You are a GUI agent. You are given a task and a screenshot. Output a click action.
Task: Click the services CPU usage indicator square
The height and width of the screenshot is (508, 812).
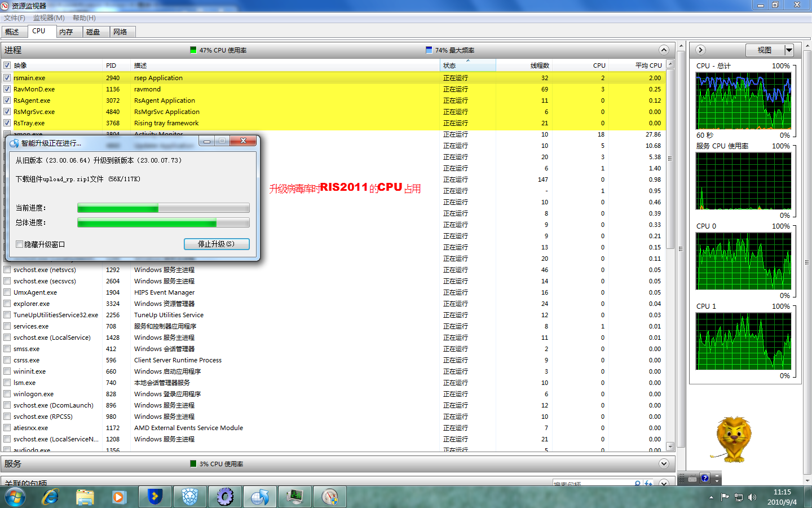coord(193,464)
